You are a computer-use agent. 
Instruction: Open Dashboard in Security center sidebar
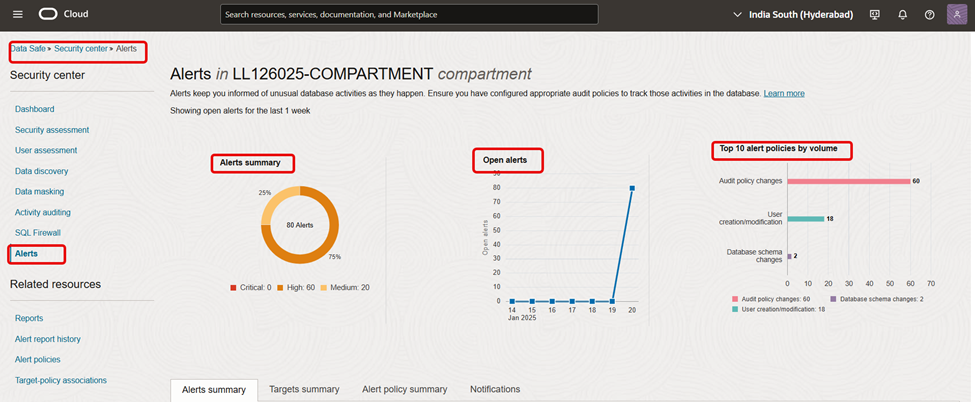tap(34, 109)
